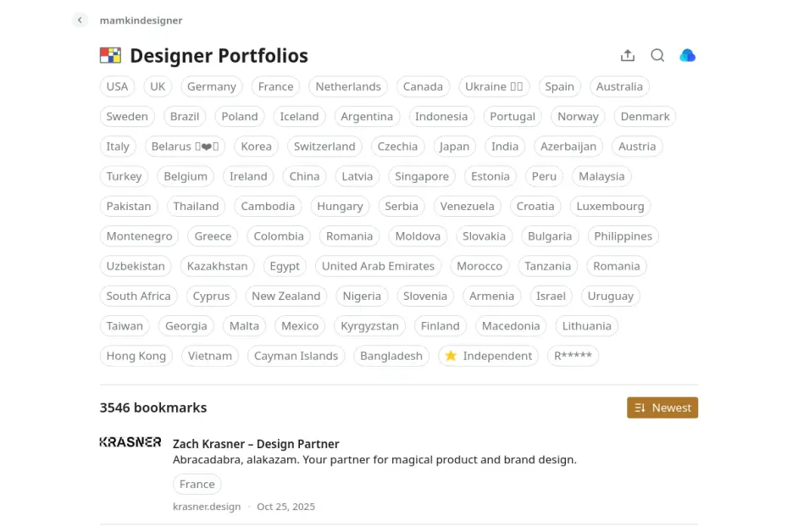798x532 pixels.
Task: Select the Hong Kong tag
Action: [136, 356]
